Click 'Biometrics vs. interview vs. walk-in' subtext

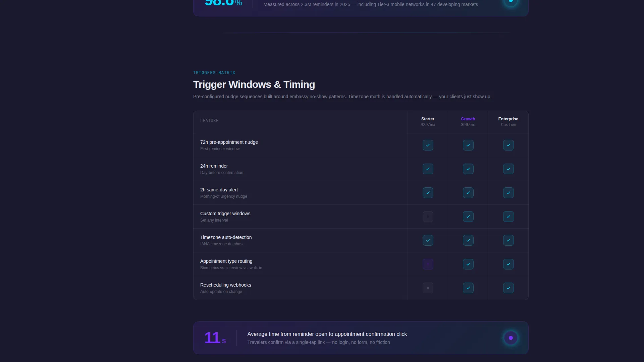(x=231, y=268)
